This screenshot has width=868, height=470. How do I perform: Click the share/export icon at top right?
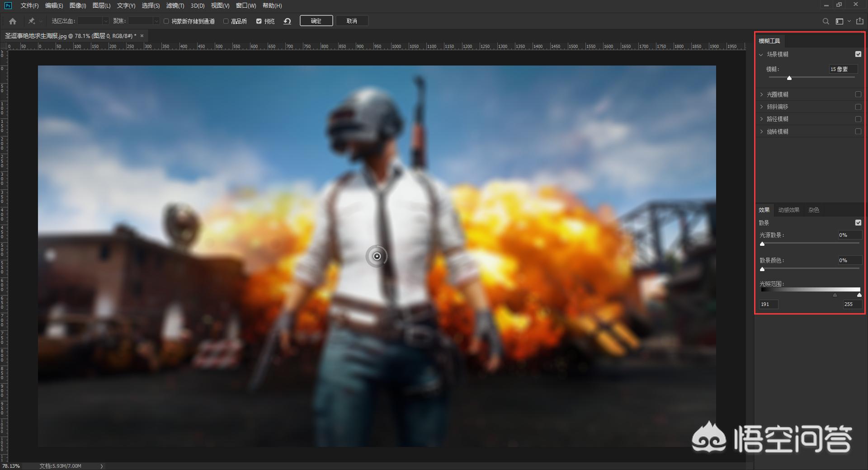(859, 21)
